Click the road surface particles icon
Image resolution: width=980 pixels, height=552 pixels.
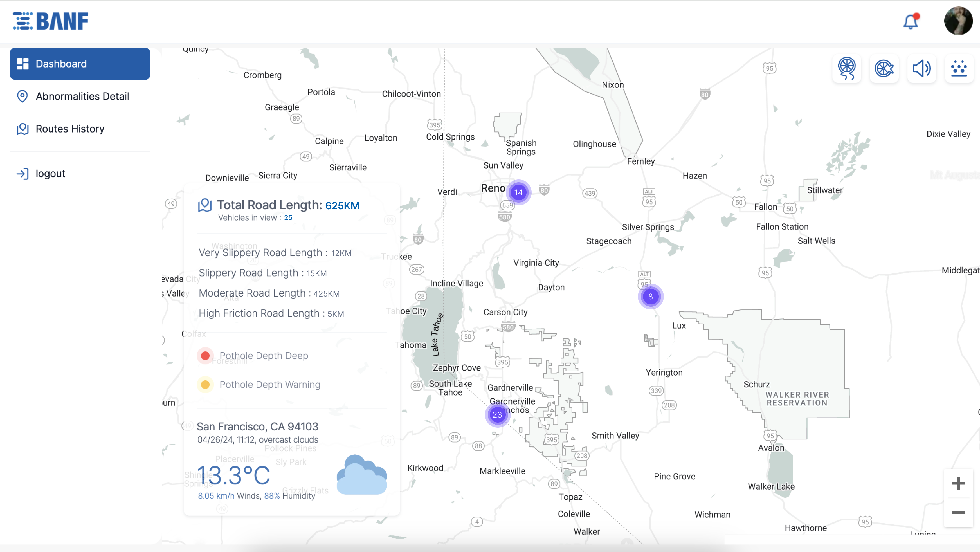[x=959, y=68]
